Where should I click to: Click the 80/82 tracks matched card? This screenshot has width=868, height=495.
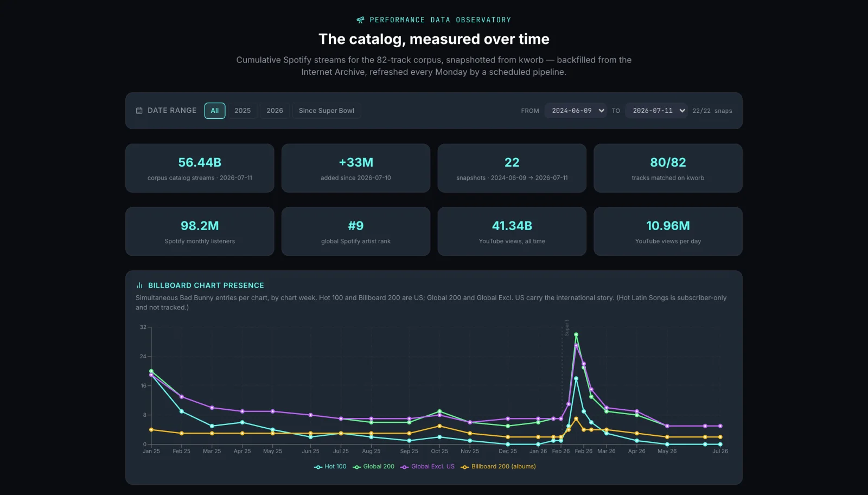668,168
